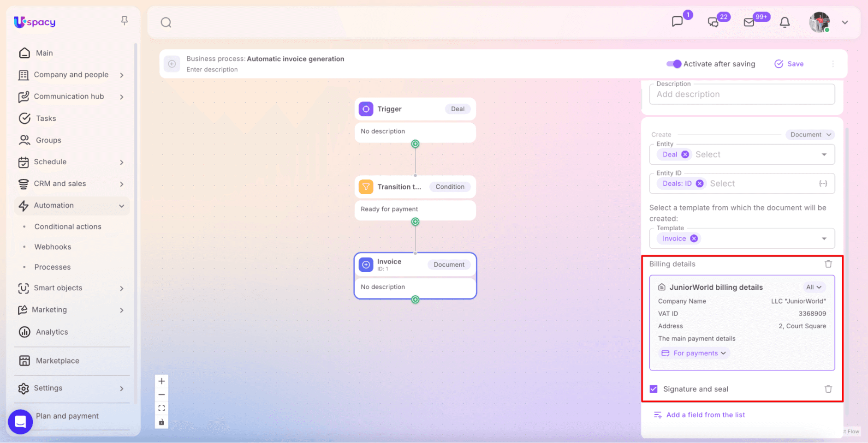This screenshot has width=868, height=443.
Task: Add a step after the Invoice node
Action: pyautogui.click(x=415, y=299)
